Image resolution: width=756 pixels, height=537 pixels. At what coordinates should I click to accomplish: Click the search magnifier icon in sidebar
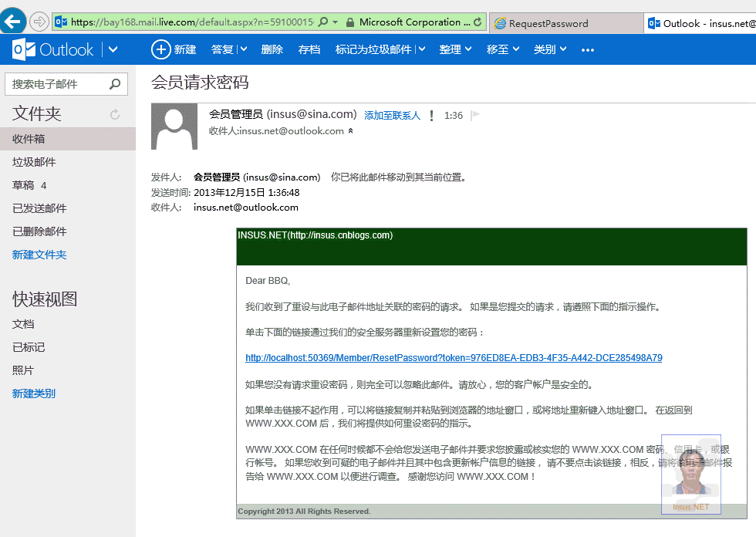coord(115,84)
